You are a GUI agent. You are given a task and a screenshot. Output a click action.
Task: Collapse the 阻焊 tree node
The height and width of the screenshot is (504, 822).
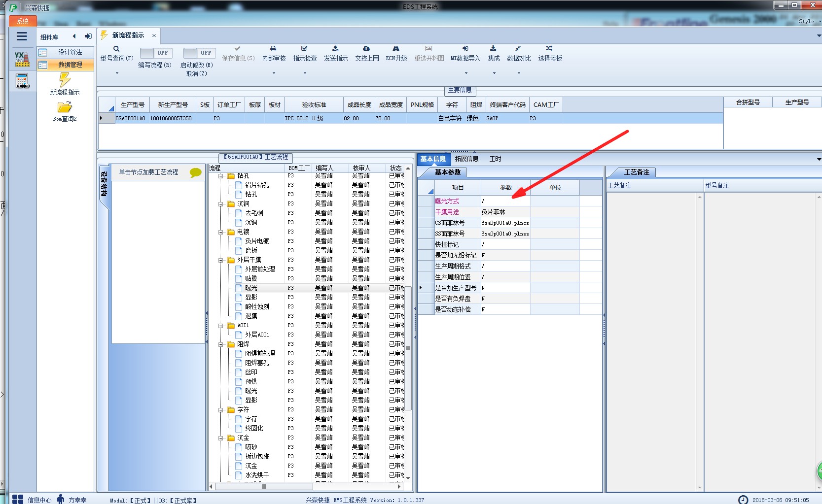(x=221, y=344)
